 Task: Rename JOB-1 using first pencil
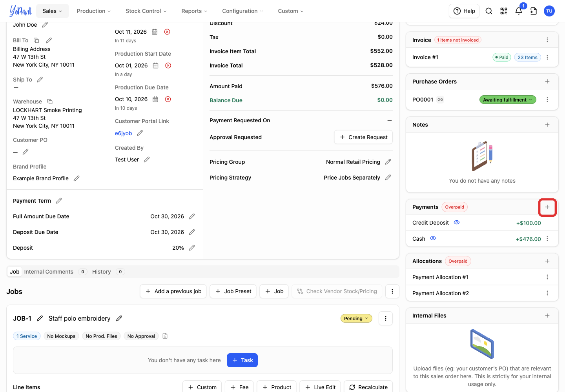pos(40,318)
